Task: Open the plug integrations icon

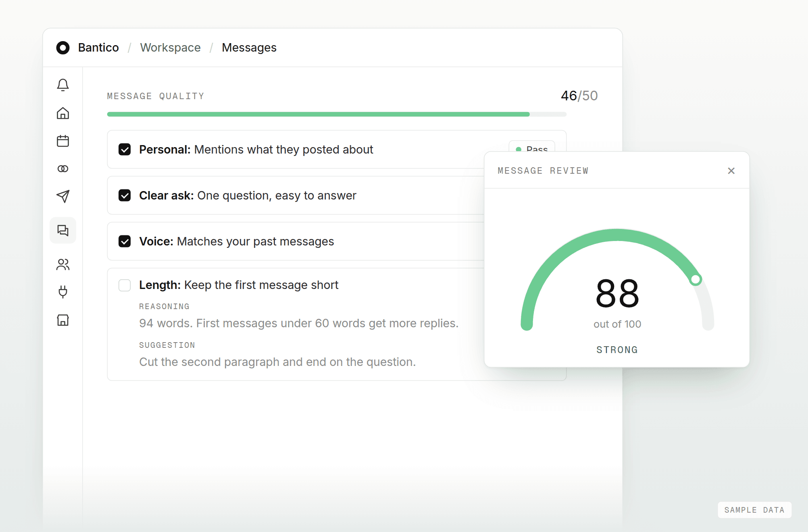Action: click(63, 292)
